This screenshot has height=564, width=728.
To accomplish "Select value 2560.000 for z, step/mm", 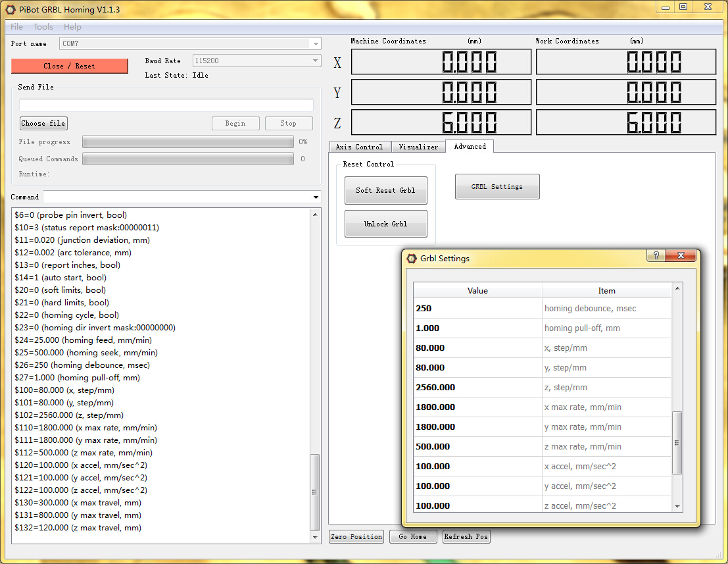I will pos(477,388).
